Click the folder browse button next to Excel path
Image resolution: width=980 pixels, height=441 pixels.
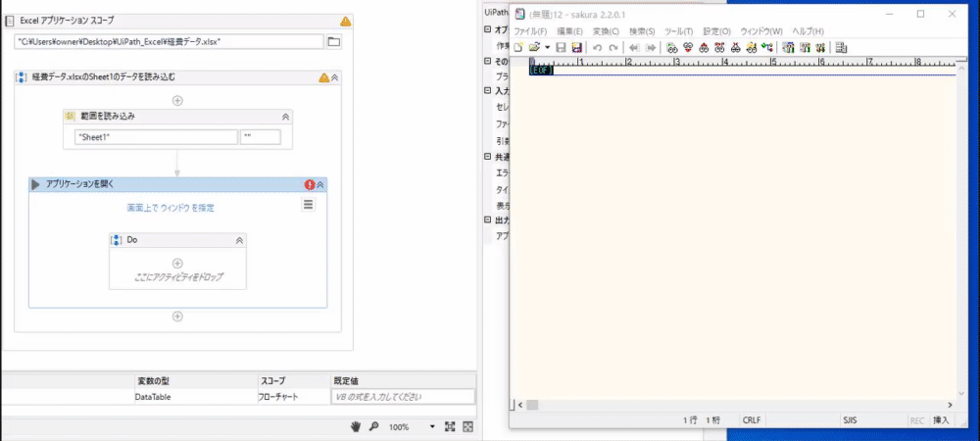pos(334,42)
